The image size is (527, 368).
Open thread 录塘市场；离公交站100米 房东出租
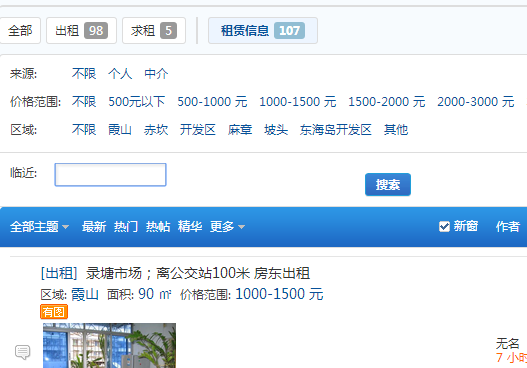click(198, 273)
